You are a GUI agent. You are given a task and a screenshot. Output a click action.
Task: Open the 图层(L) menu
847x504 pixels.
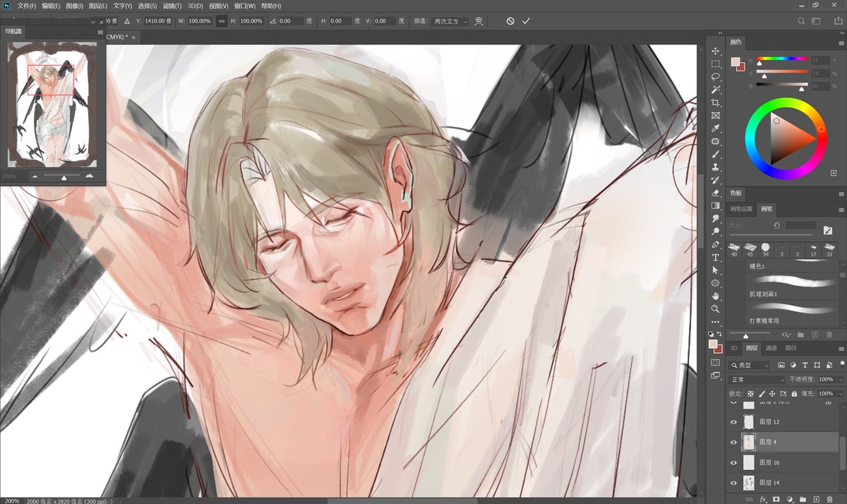[x=99, y=6]
